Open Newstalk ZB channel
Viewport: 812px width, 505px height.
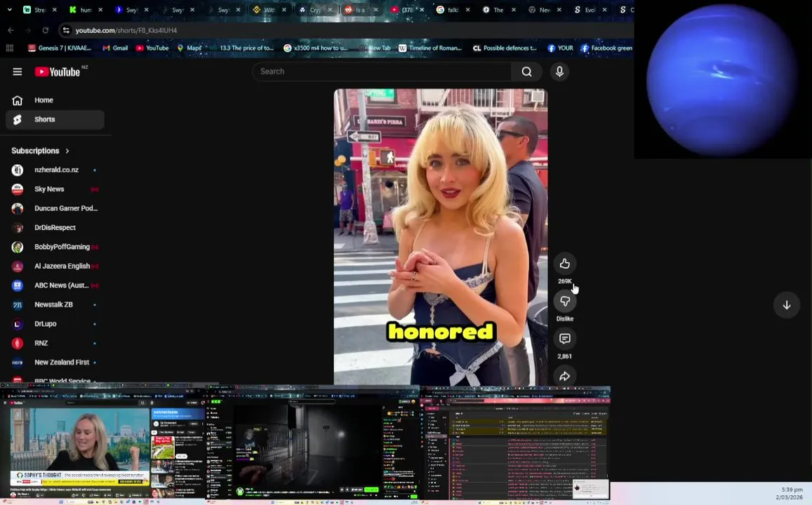click(x=55, y=305)
